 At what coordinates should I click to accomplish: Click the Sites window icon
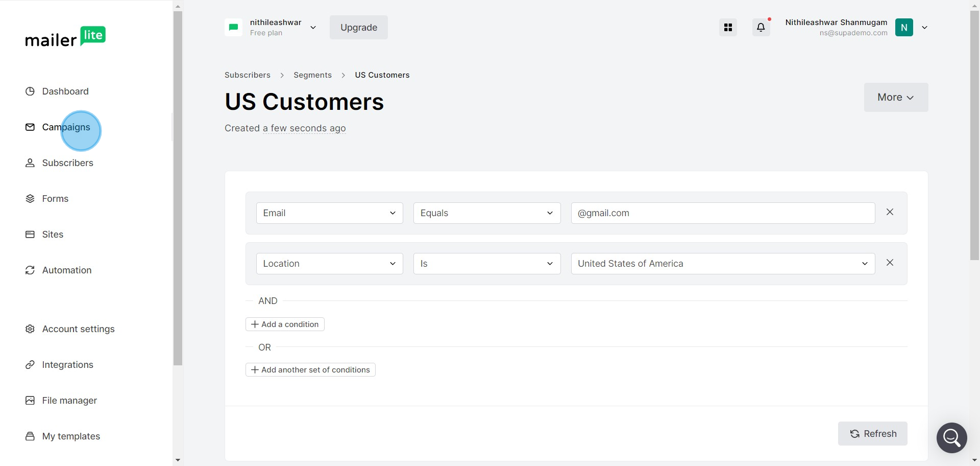30,235
